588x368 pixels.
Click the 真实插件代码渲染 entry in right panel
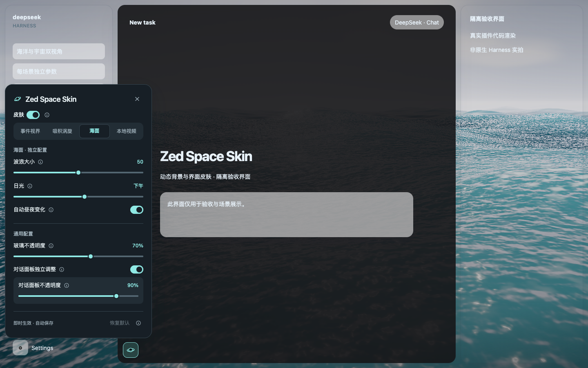[493, 36]
